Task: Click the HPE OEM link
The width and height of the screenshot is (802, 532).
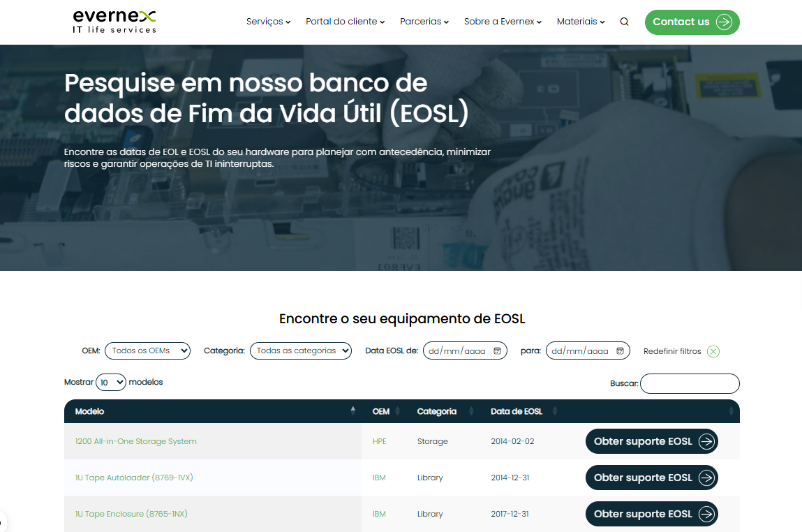Action: click(379, 441)
